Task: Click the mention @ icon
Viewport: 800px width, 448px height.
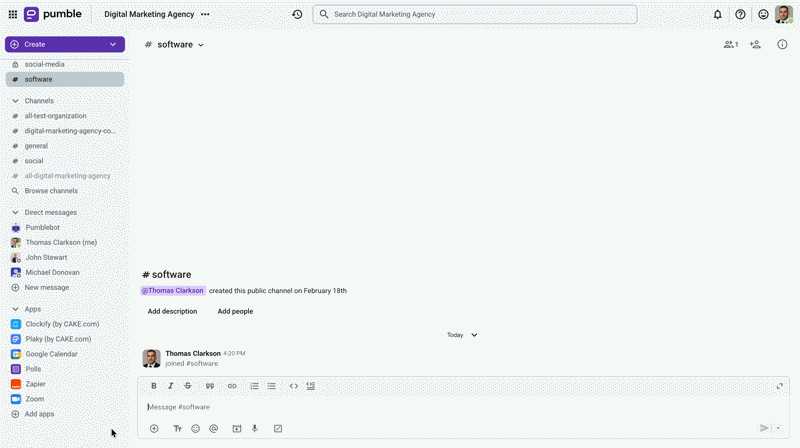Action: pos(213,428)
